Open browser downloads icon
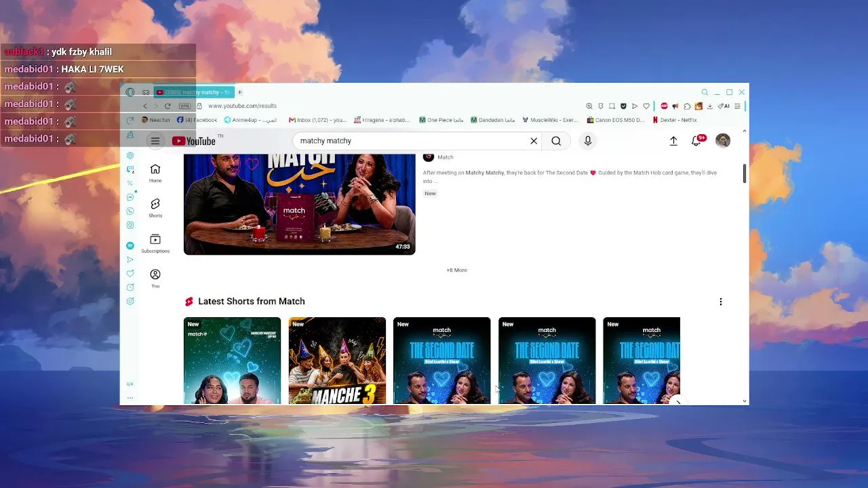This screenshot has width=868, height=488. pos(710,106)
